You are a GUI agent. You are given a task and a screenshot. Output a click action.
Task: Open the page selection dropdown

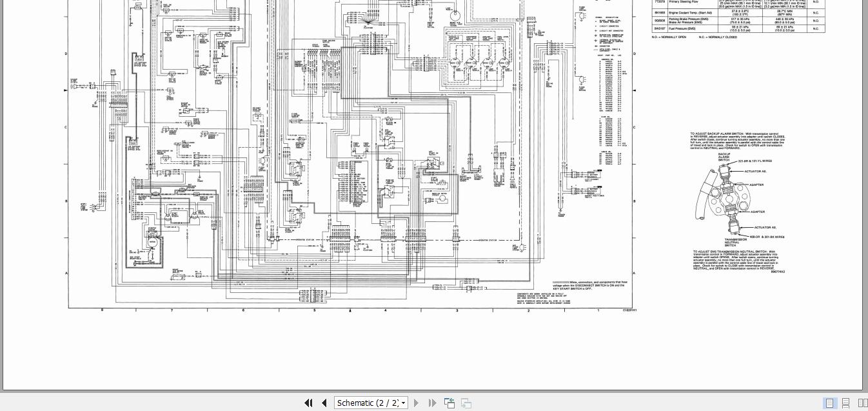click(402, 403)
